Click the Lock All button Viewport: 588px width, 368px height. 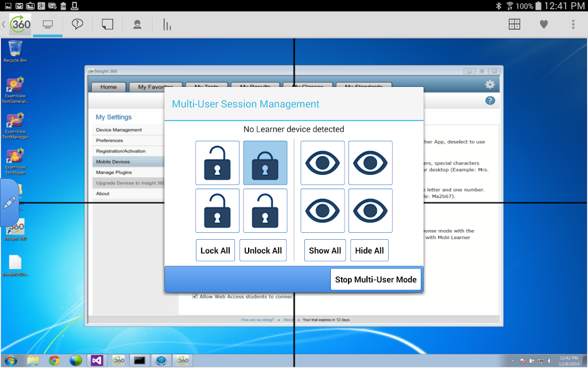click(x=215, y=250)
